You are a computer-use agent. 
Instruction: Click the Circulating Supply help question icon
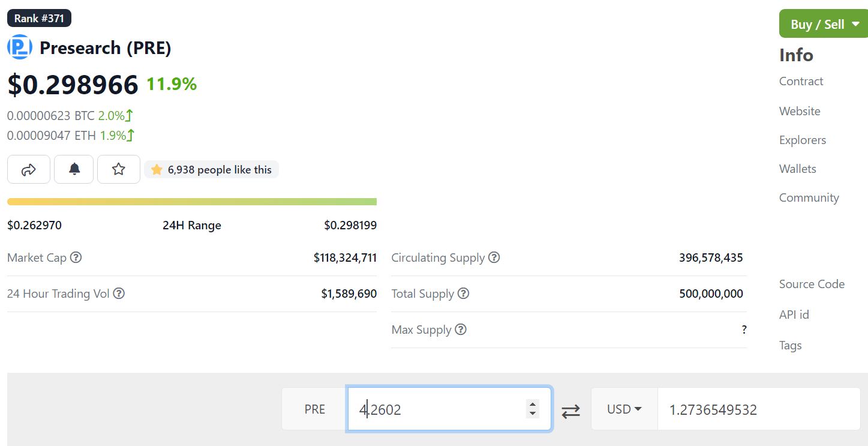click(494, 258)
